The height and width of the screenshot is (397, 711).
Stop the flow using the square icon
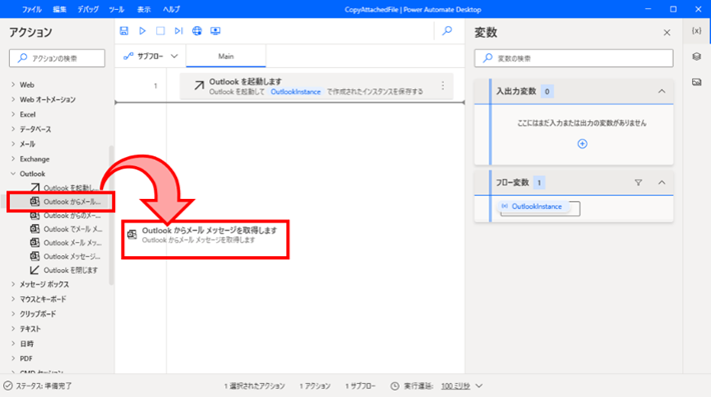[x=160, y=31]
